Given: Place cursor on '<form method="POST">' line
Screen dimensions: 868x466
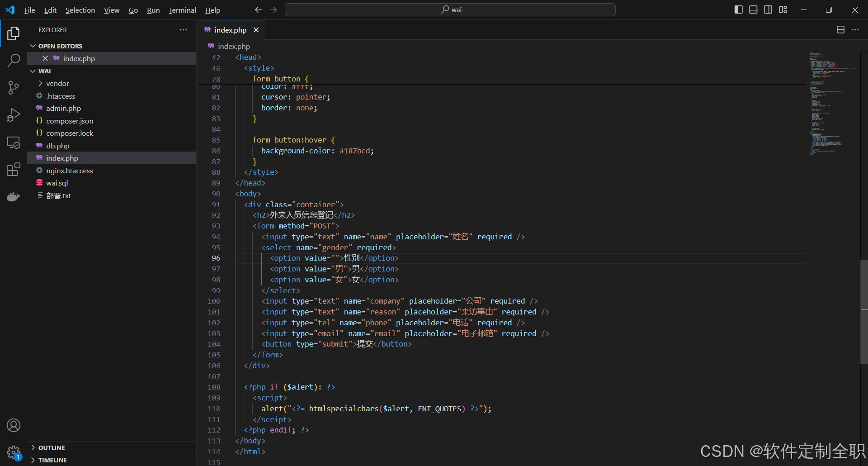Looking at the screenshot, I should (296, 226).
